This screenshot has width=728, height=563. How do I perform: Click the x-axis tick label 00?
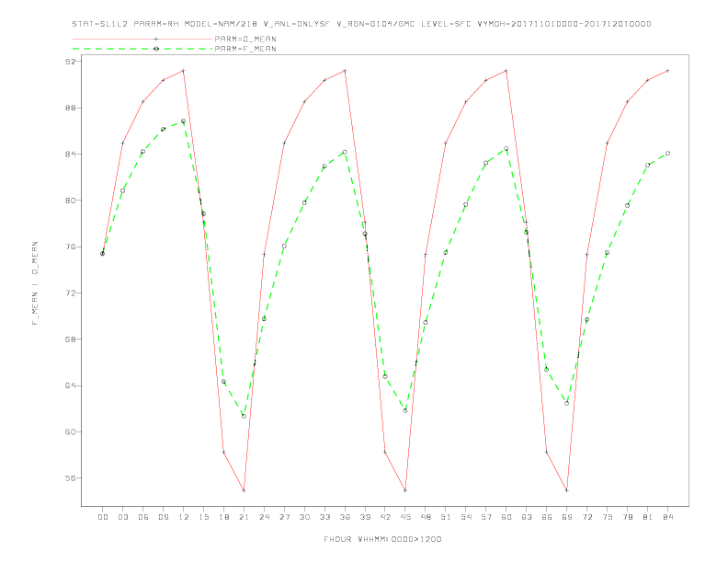pyautogui.click(x=103, y=517)
